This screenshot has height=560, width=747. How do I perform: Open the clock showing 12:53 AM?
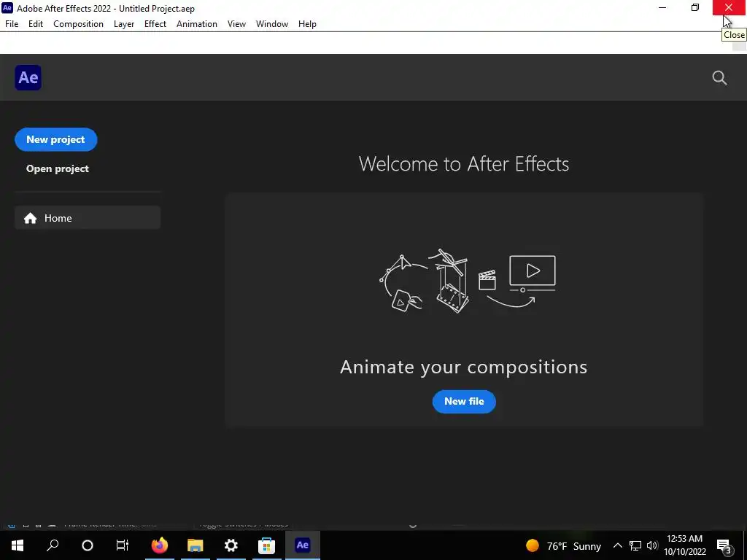[x=684, y=545]
